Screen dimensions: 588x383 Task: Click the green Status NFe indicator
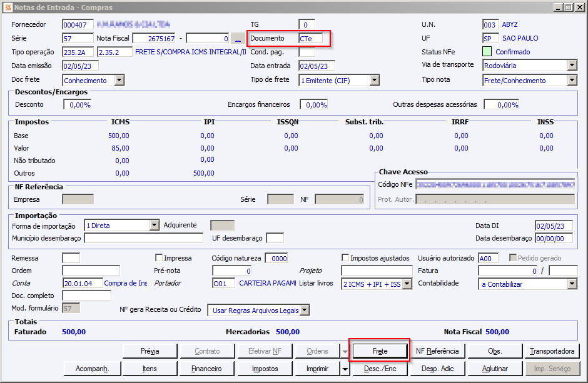487,52
